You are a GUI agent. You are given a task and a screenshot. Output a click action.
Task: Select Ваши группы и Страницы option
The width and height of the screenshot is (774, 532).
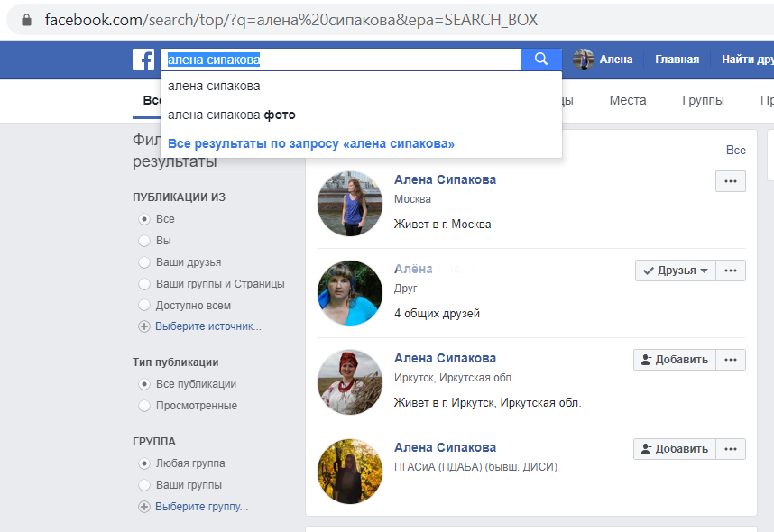[144, 284]
